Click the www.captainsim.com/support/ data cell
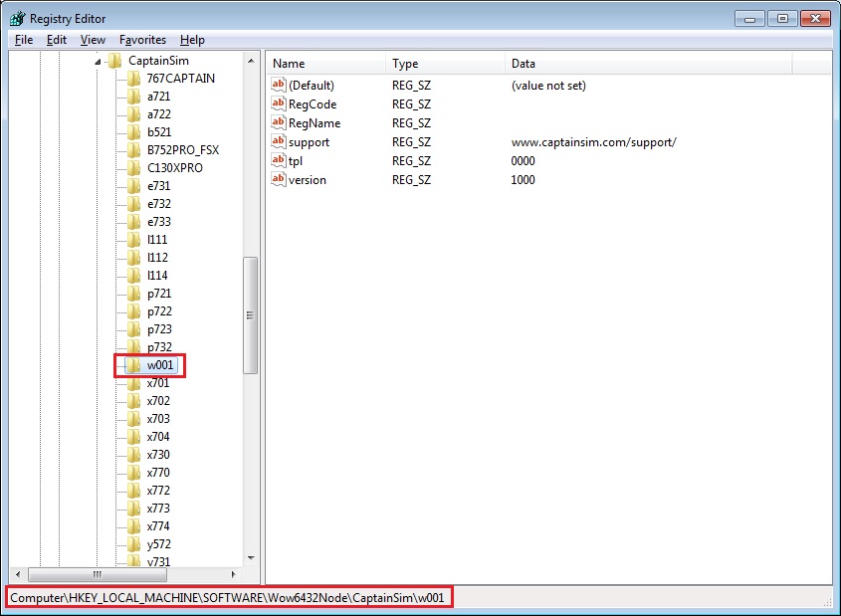Image resolution: width=841 pixels, height=616 pixels. pos(594,142)
